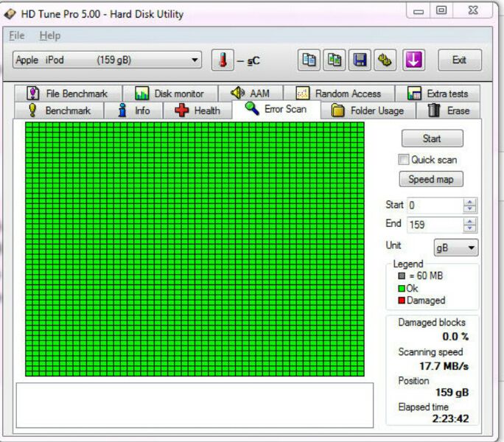Open the Erase tab
Screen dimensions: 504x442
click(x=449, y=110)
